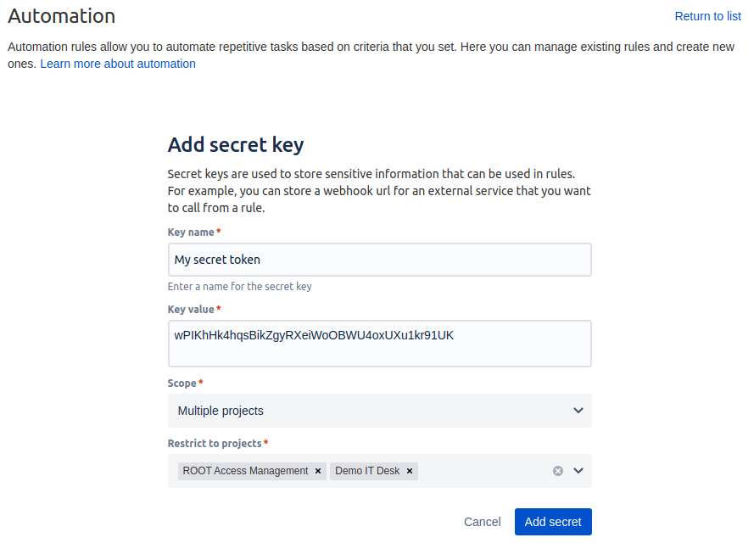Remove Demo IT Desk using its x icon

click(410, 471)
